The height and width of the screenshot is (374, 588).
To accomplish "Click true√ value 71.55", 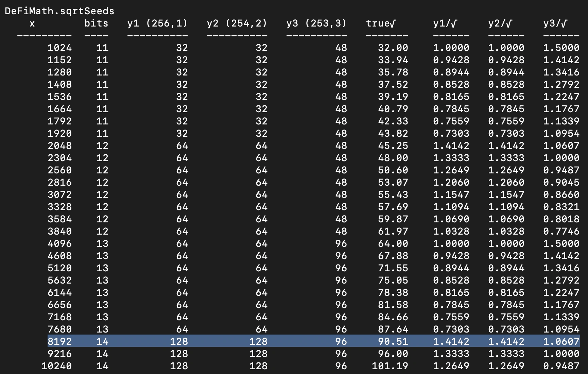I will [393, 268].
